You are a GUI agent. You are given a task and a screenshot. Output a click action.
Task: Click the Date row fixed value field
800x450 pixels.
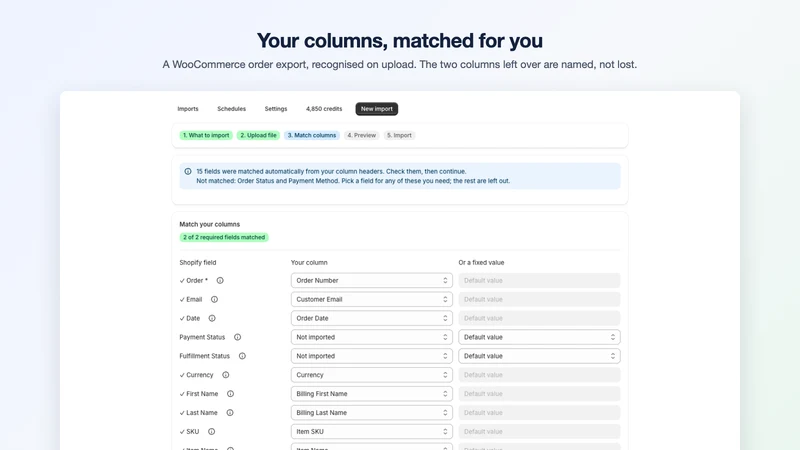pyautogui.click(x=539, y=318)
